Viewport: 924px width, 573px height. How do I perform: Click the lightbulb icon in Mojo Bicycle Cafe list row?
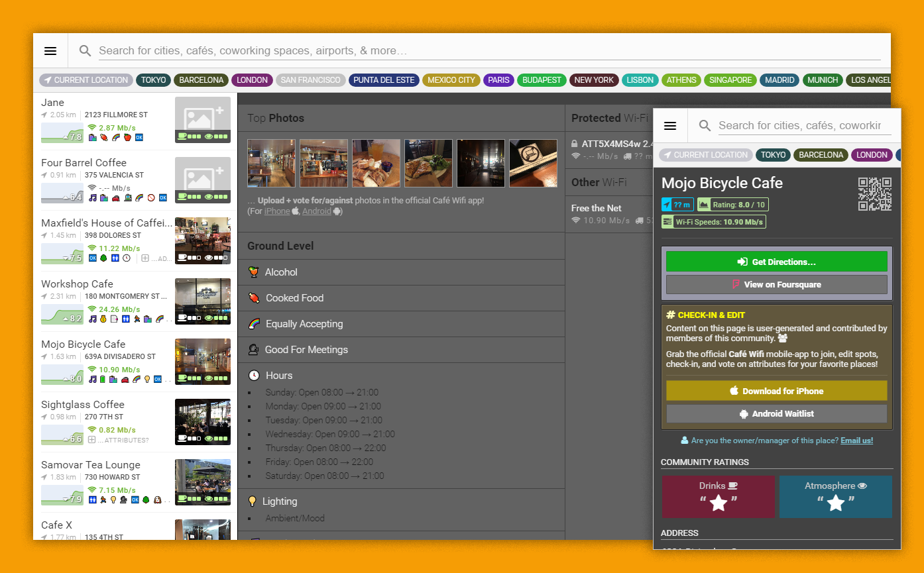pyautogui.click(x=146, y=380)
